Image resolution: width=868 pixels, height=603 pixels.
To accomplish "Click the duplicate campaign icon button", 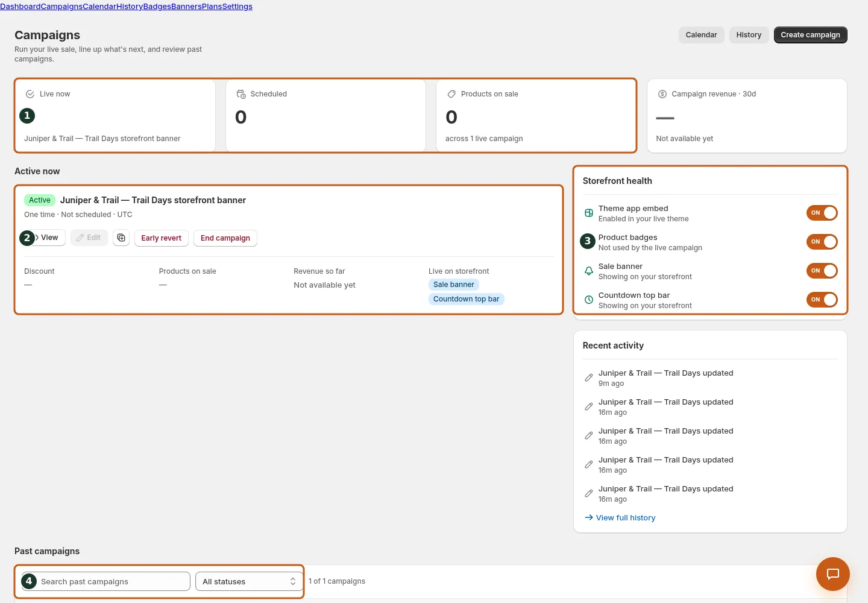I will pyautogui.click(x=121, y=238).
